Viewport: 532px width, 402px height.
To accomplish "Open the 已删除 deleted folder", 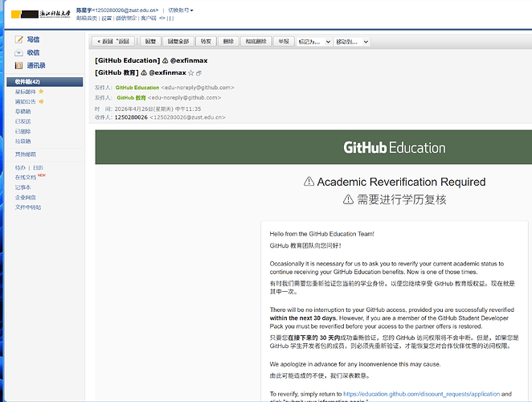I will (x=23, y=131).
